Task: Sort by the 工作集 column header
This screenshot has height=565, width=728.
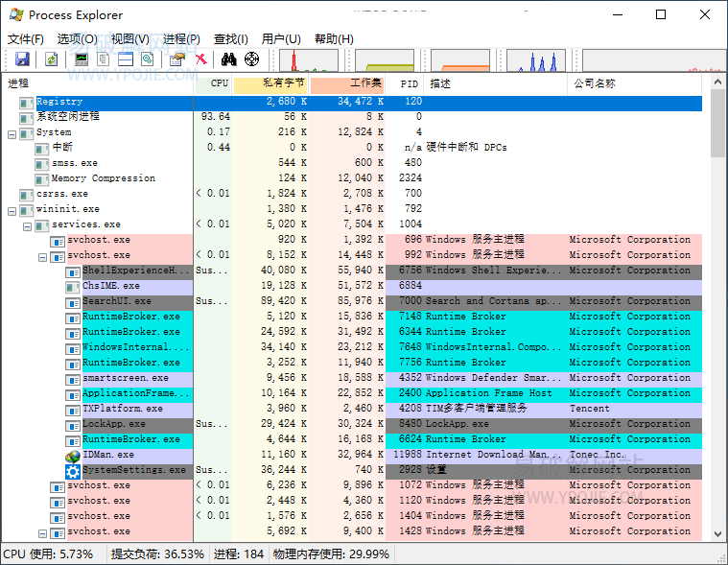Action: 347,83
